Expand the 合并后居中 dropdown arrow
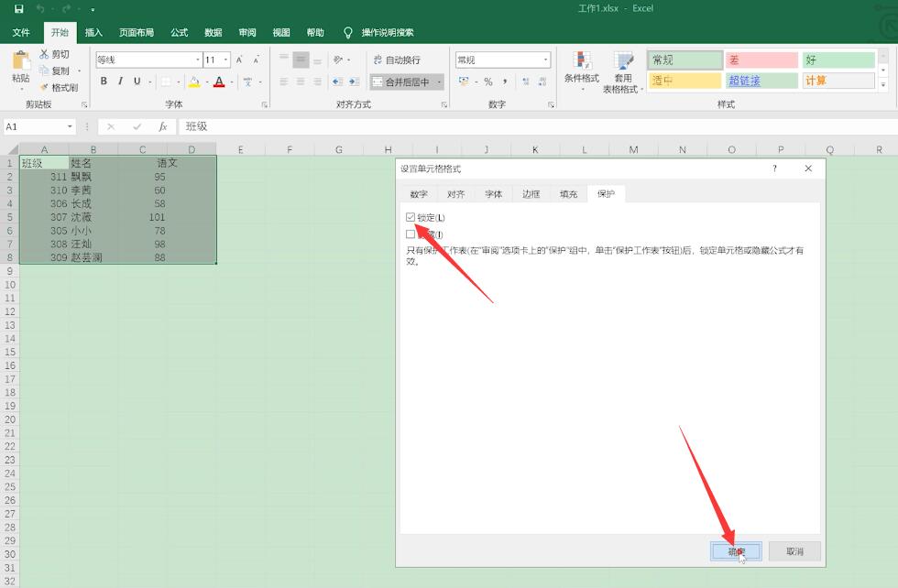 (x=439, y=82)
